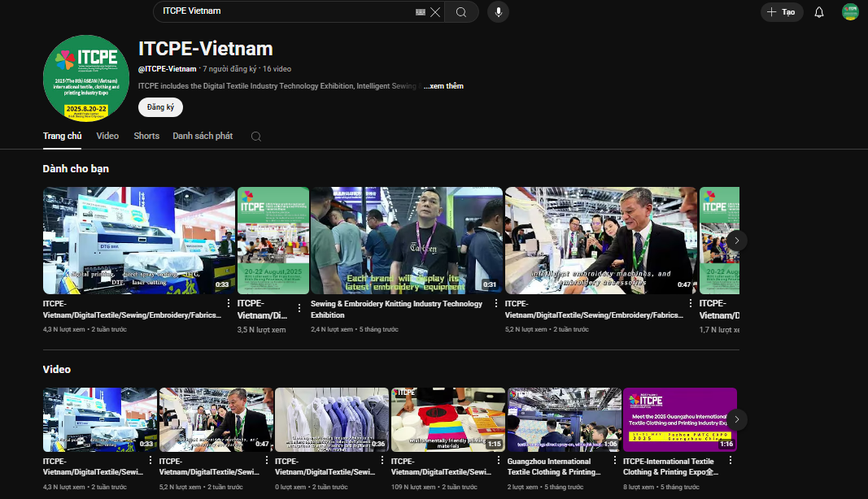Click the search magnifier button
This screenshot has height=499, width=868.
click(x=461, y=12)
